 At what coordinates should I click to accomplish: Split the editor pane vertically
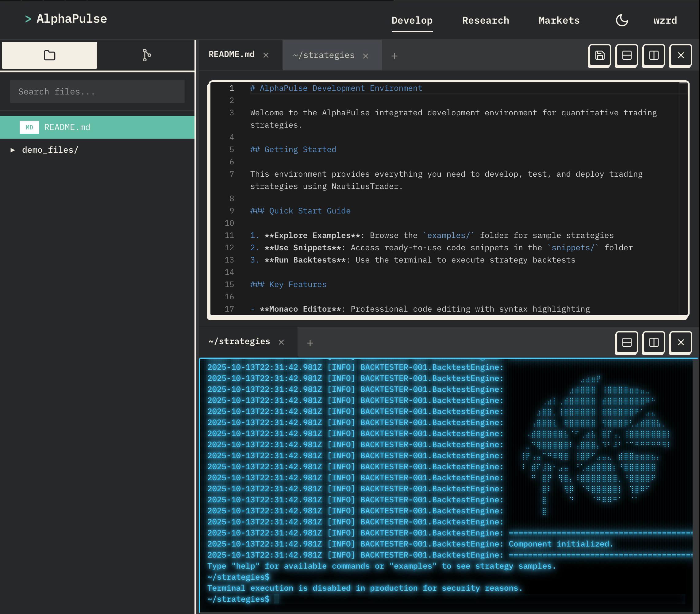pos(653,56)
